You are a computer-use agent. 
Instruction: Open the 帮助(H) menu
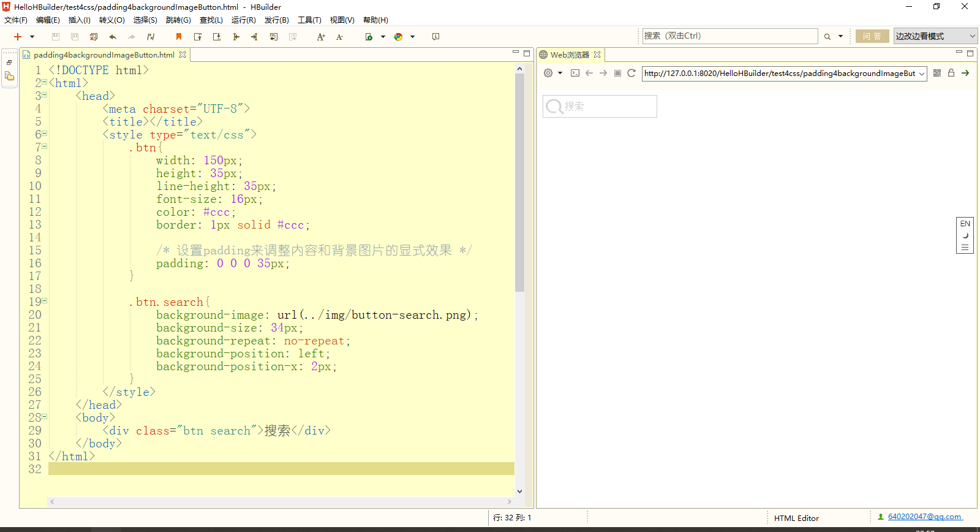click(375, 20)
